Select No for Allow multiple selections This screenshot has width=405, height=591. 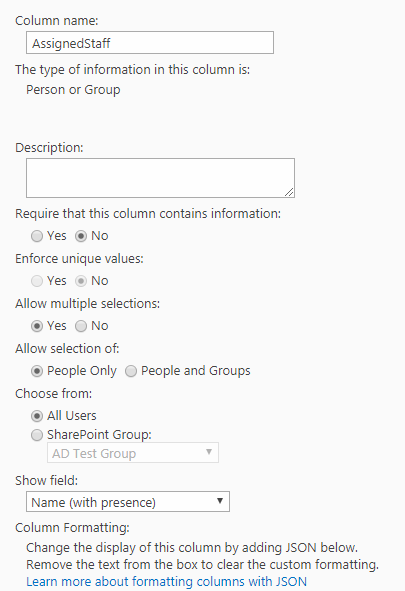[81, 326]
